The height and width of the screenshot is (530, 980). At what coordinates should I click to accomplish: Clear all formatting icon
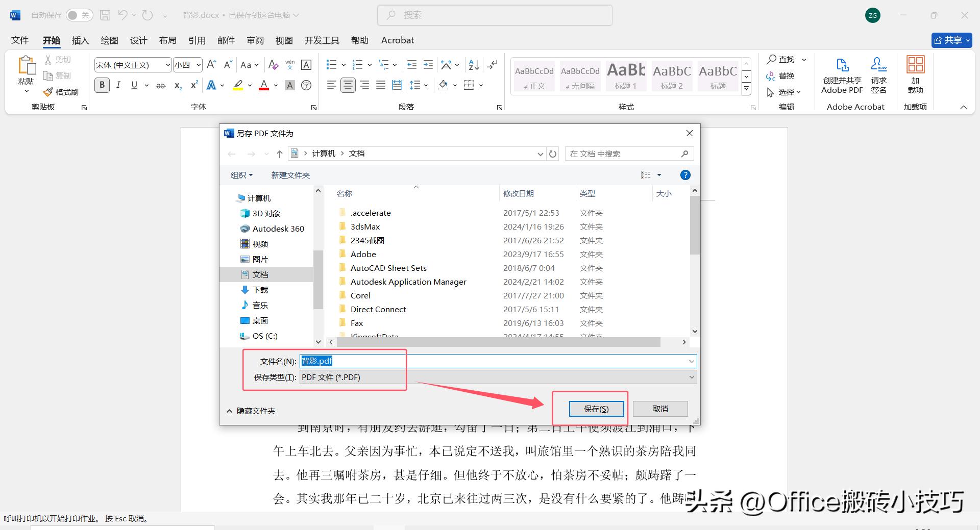(x=274, y=65)
